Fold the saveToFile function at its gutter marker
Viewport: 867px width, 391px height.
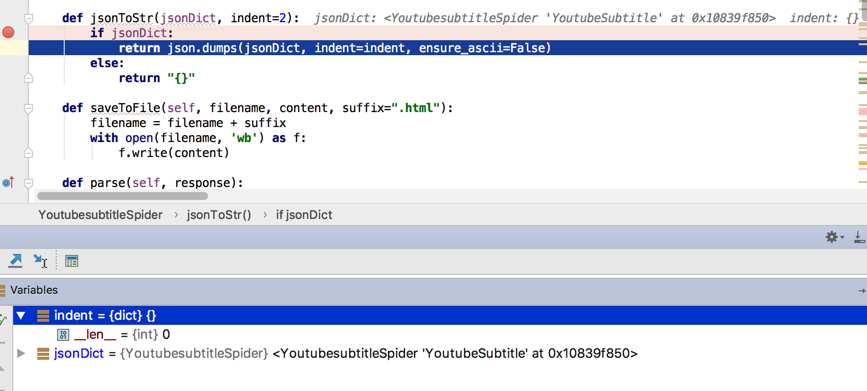(x=28, y=108)
